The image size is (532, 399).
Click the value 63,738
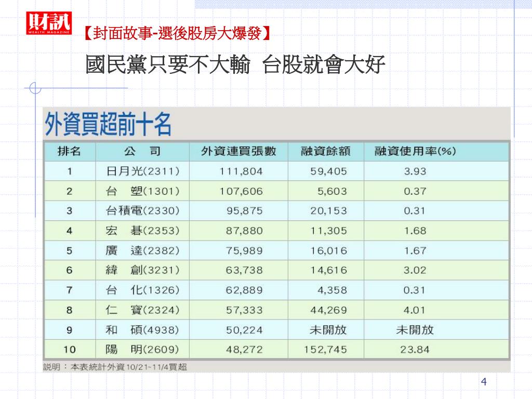pos(245,270)
